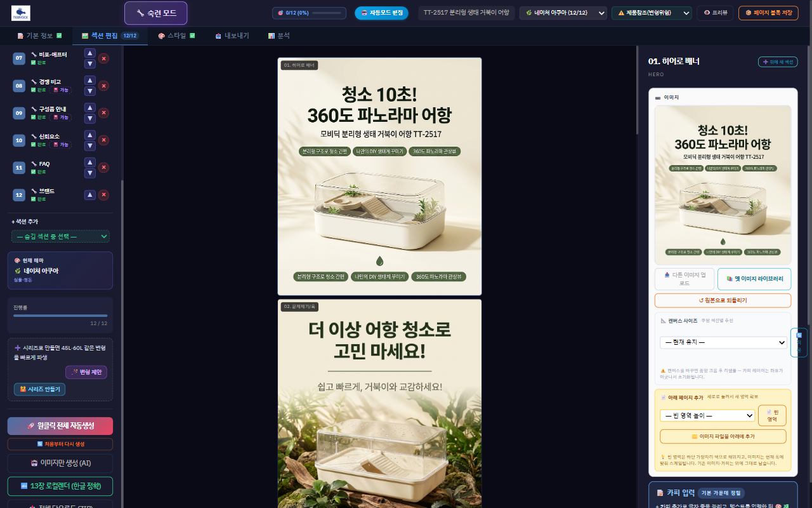
Task: Open the 현재 유지 canvas size dropdown
Action: 723,342
